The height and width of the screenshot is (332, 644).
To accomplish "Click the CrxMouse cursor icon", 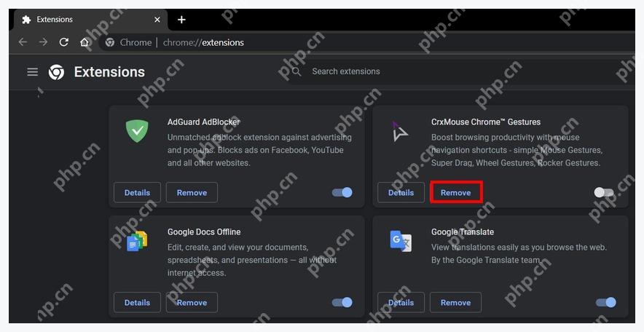I will point(398,131).
